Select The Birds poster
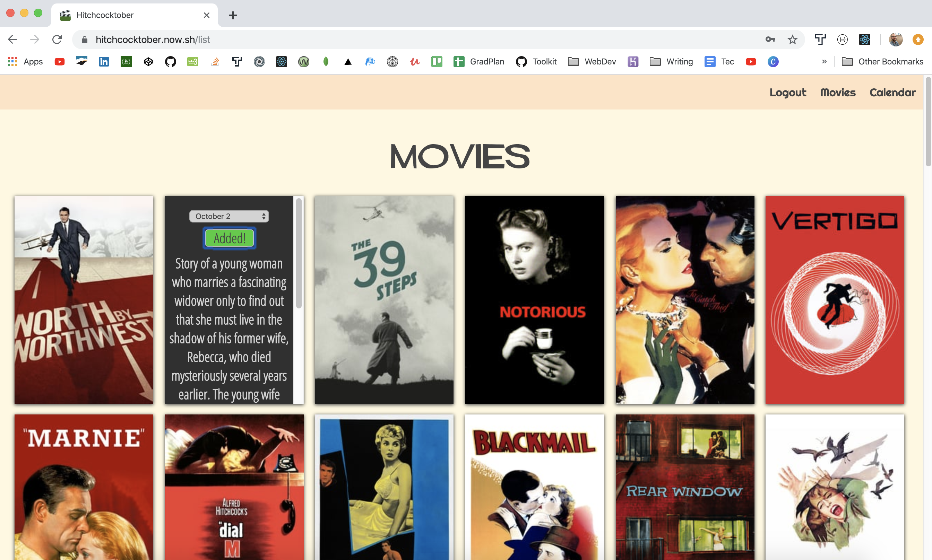932x560 pixels. [x=835, y=487]
